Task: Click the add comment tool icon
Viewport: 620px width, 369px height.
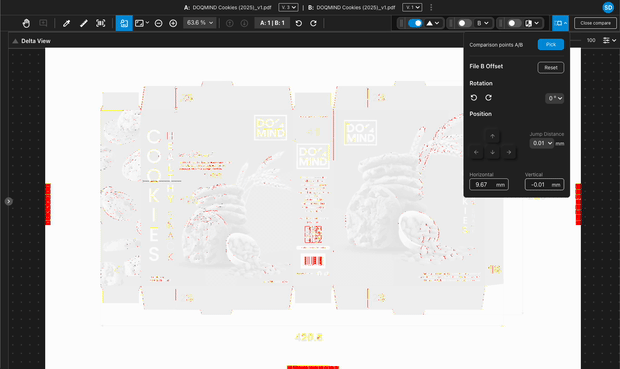Action: click(x=43, y=23)
